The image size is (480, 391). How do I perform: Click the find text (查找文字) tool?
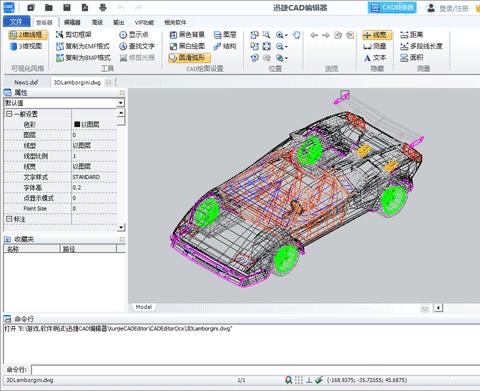137,46
